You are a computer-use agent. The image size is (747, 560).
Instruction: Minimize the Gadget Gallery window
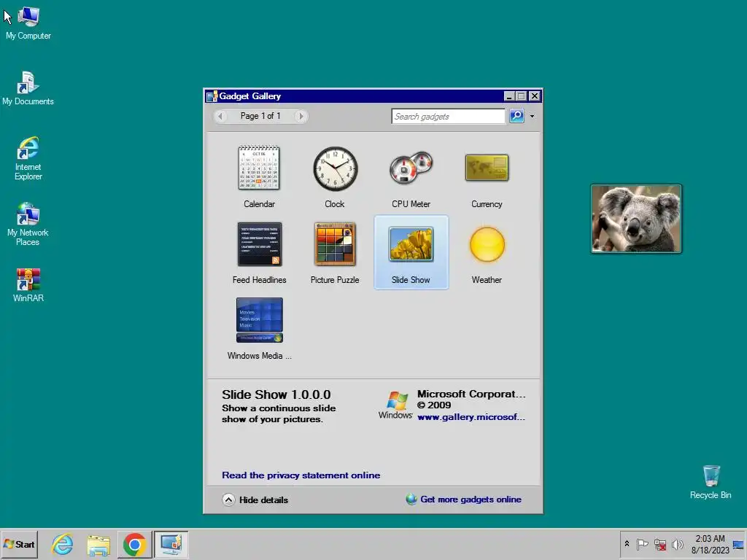pyautogui.click(x=508, y=96)
